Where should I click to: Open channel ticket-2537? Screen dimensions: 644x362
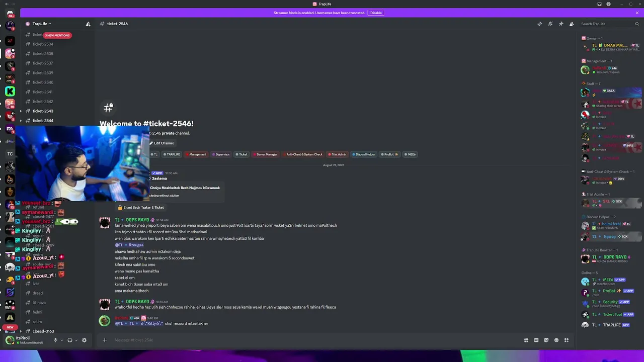coord(43,63)
